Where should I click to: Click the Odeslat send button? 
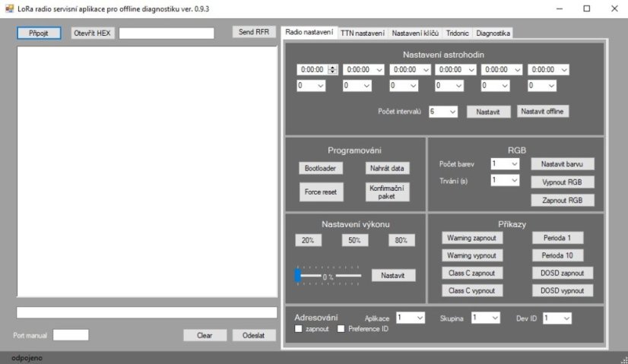254,336
